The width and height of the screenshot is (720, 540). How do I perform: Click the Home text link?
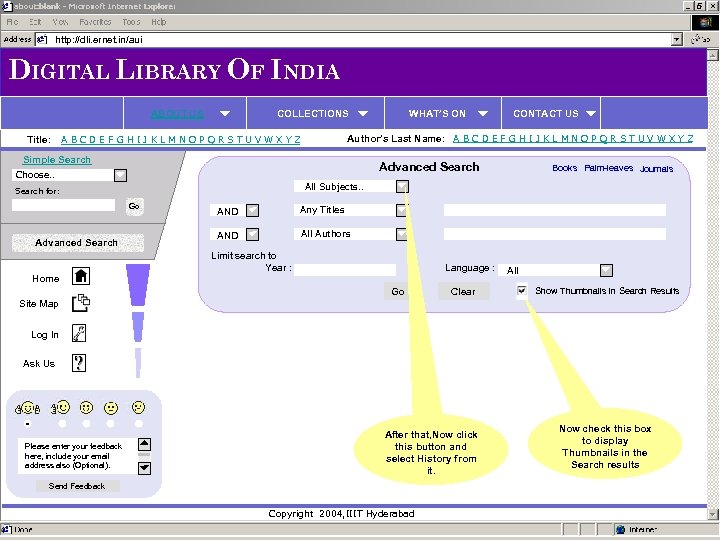45,278
